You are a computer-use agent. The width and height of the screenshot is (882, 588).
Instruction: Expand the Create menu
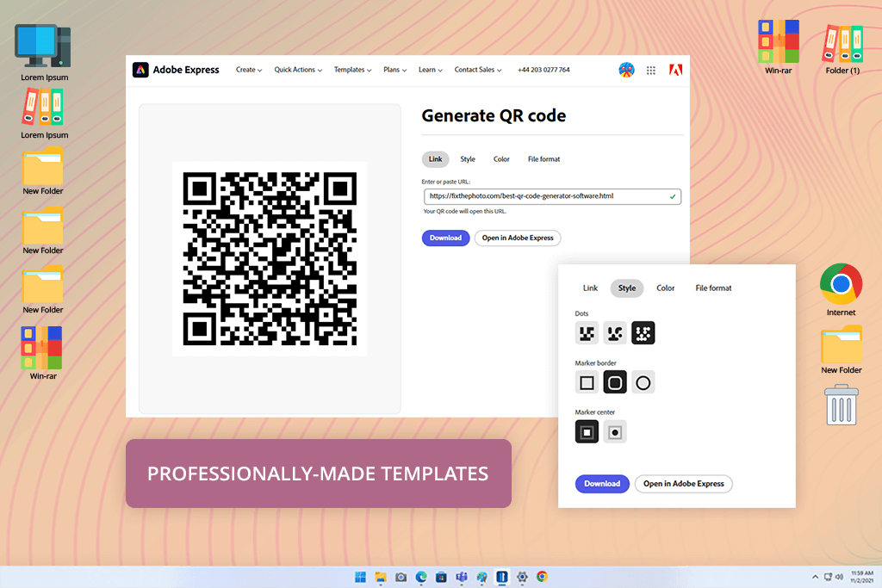(x=249, y=70)
